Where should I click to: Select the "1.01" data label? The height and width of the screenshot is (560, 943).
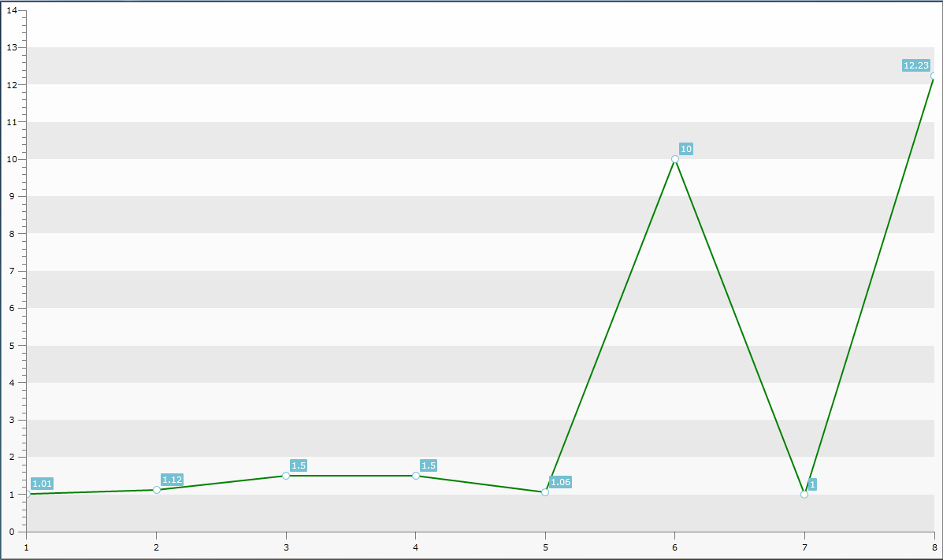point(43,484)
